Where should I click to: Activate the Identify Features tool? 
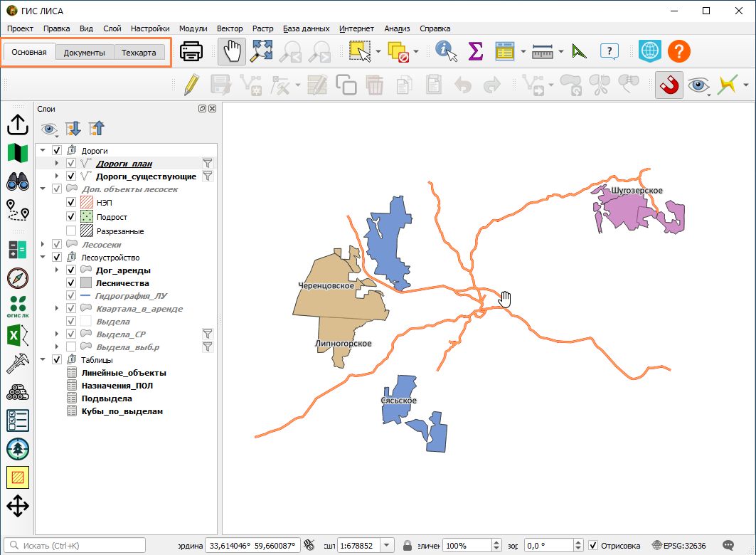click(x=446, y=51)
